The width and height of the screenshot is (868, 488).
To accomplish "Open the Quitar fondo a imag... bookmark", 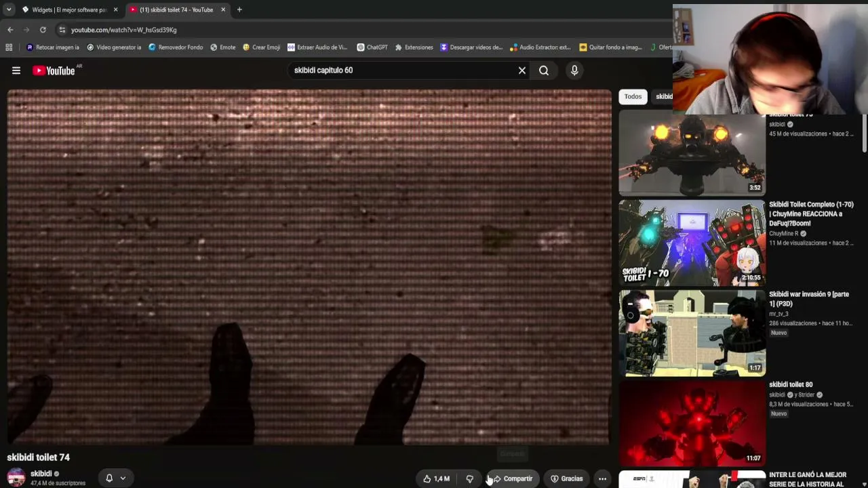I will click(x=610, y=47).
